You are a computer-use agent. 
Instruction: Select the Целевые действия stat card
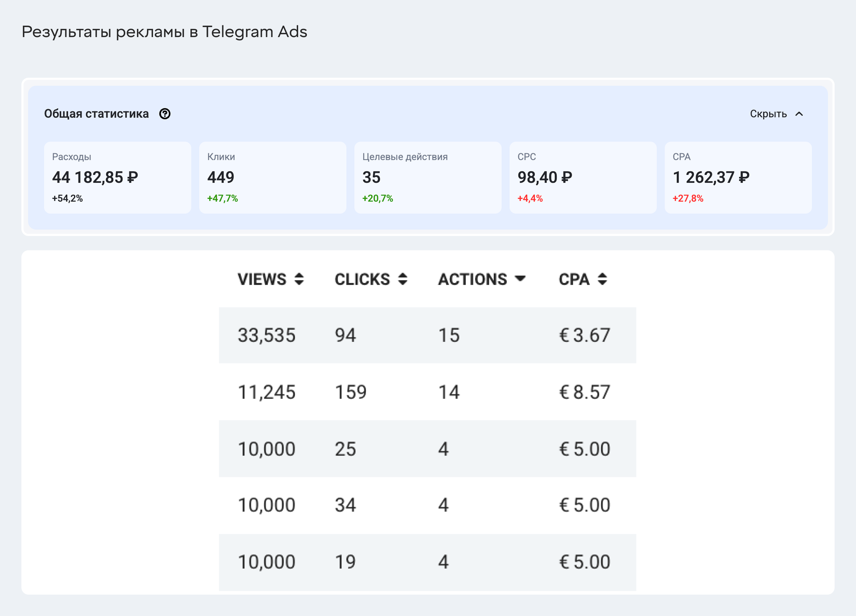[x=428, y=177]
